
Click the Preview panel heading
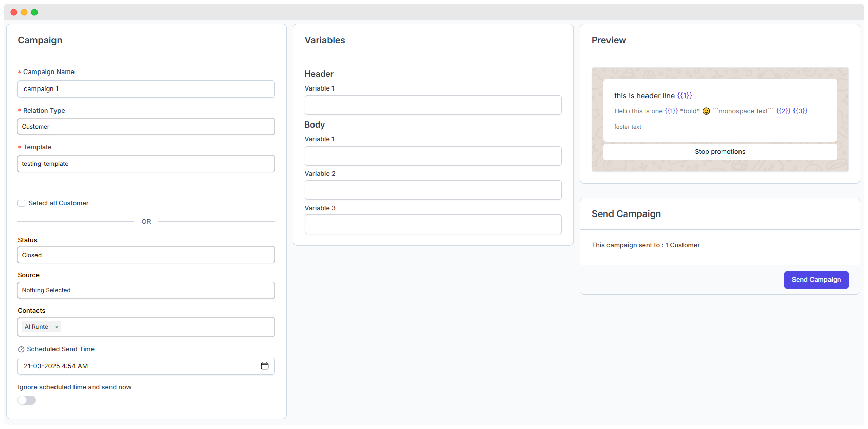[x=608, y=40]
